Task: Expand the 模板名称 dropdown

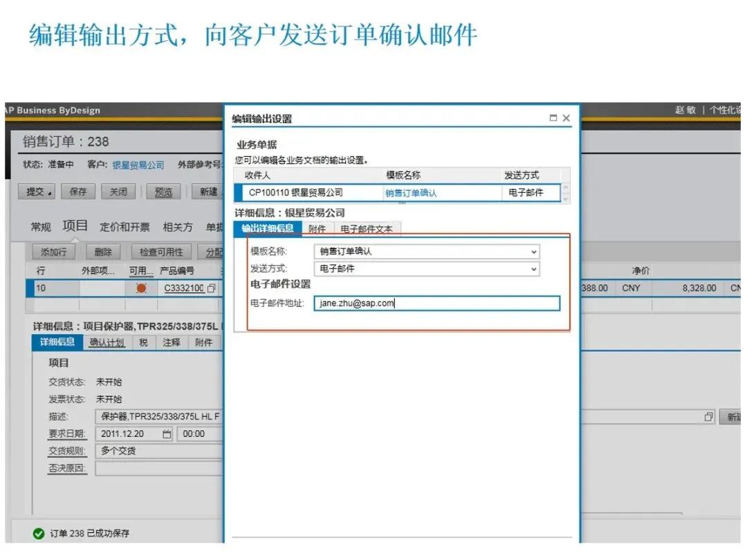Action: tap(533, 252)
